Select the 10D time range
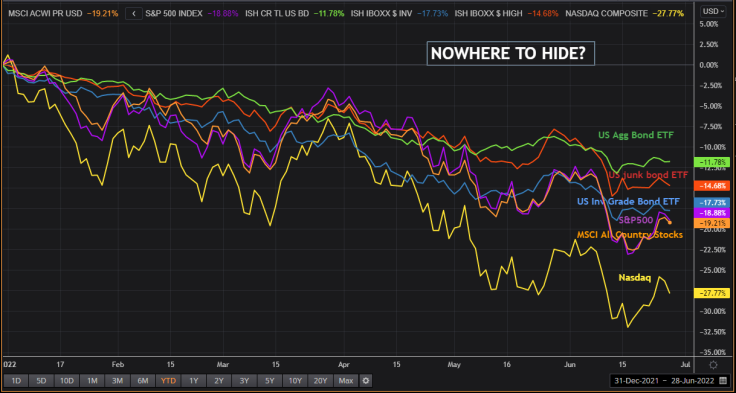 66,380
